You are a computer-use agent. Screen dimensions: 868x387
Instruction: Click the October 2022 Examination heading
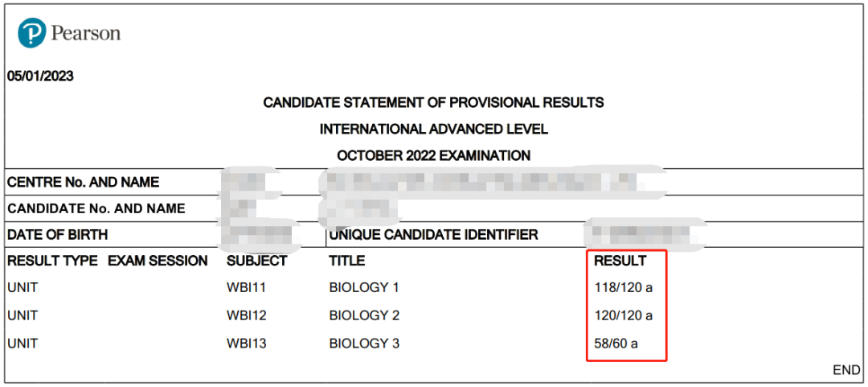pos(434,156)
